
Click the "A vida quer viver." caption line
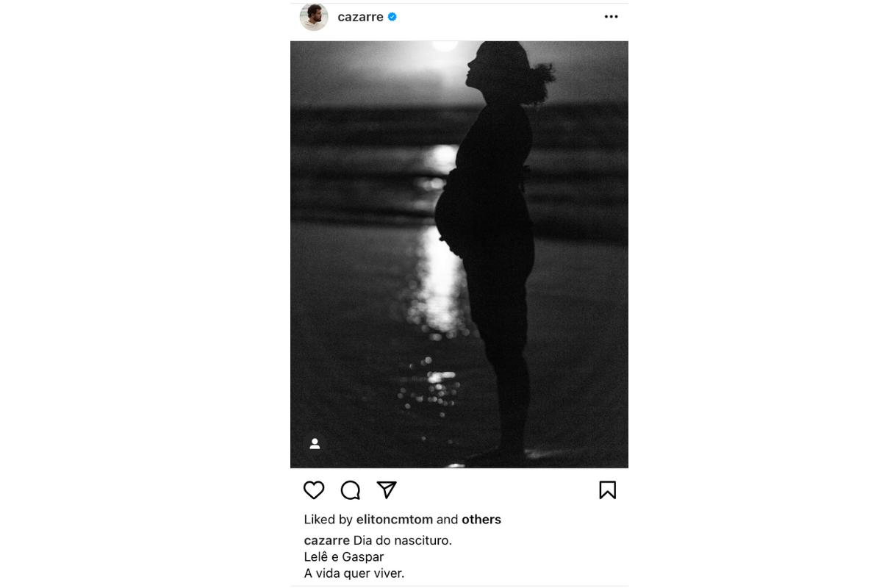354,573
